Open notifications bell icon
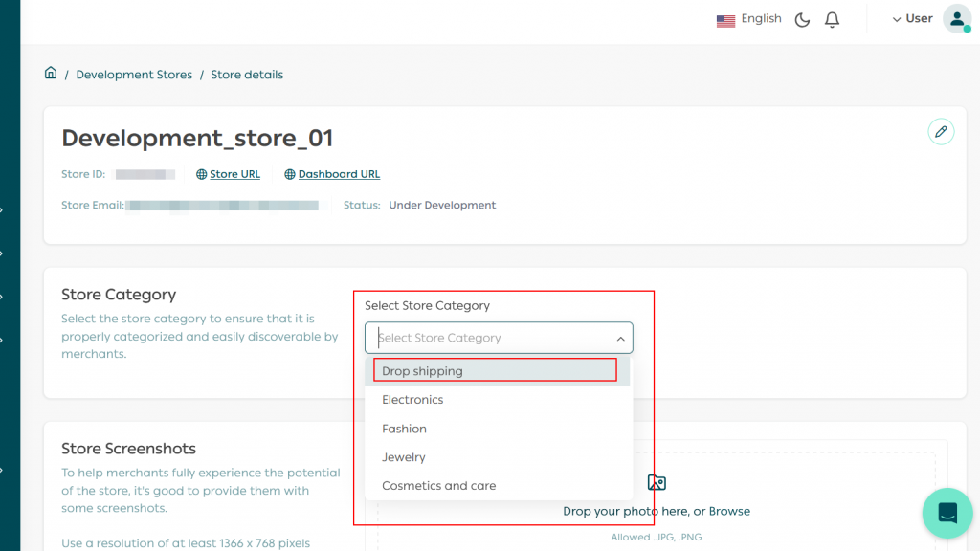Screen dimensions: 980x551 [832, 20]
